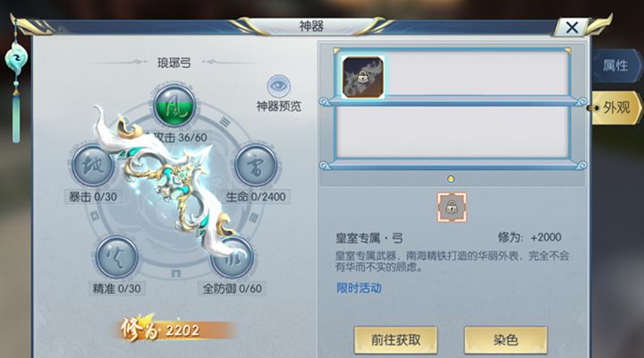Select the 地 critical hit orb

click(93, 166)
